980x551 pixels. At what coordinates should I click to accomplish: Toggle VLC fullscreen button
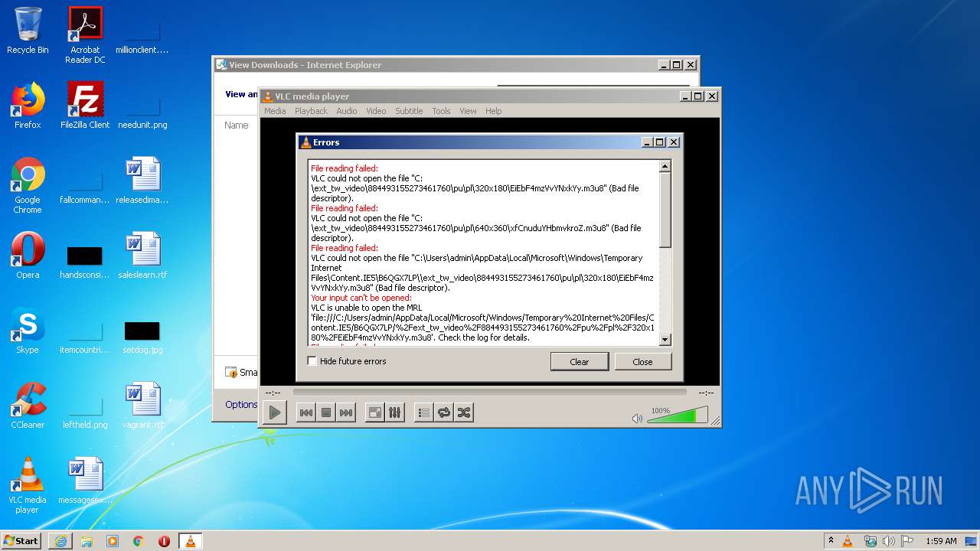374,412
